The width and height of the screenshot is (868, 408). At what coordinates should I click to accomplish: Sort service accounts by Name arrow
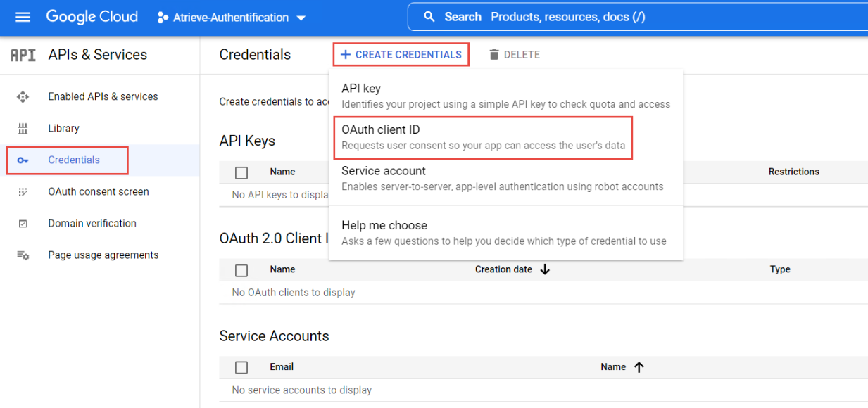click(639, 367)
